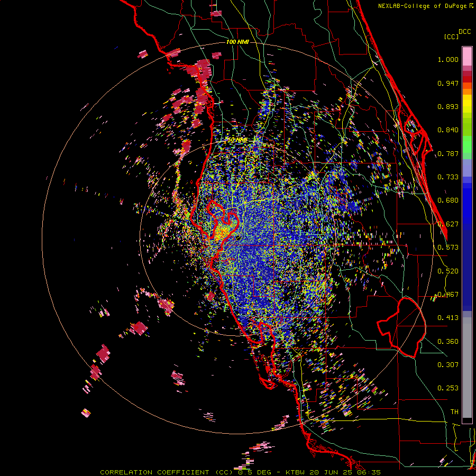This screenshot has width=476, height=476.
Task: Click the 50 NMI range ring label
Action: (x=237, y=140)
